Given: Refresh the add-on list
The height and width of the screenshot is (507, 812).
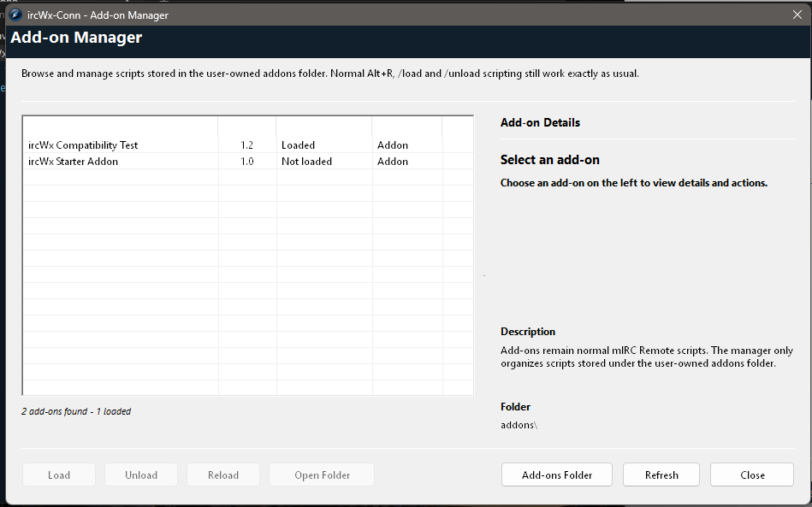Looking at the screenshot, I should point(661,475).
